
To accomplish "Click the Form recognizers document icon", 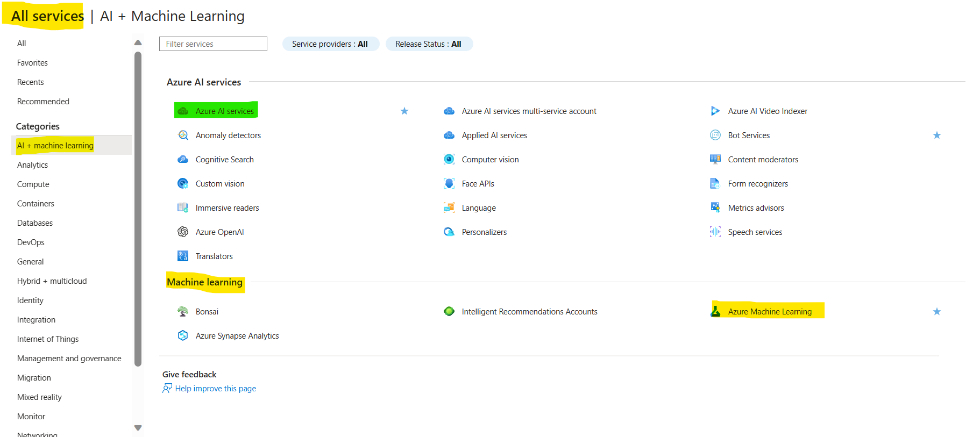I will (715, 184).
